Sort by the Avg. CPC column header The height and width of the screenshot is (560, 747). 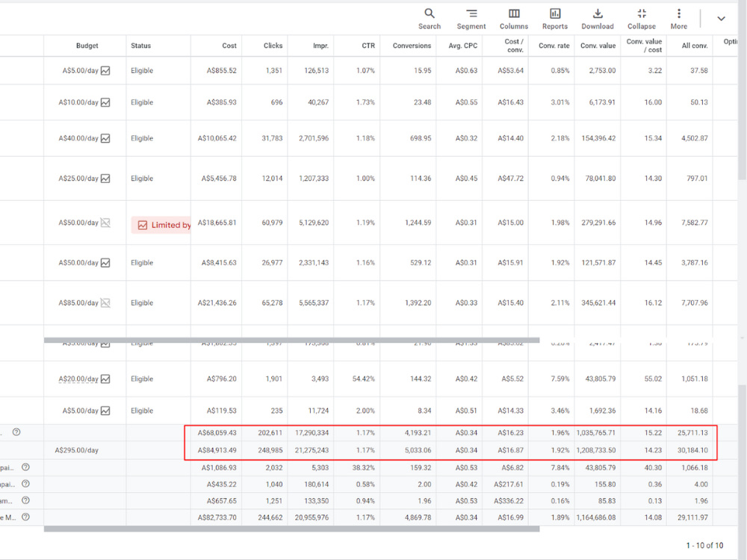(x=462, y=46)
